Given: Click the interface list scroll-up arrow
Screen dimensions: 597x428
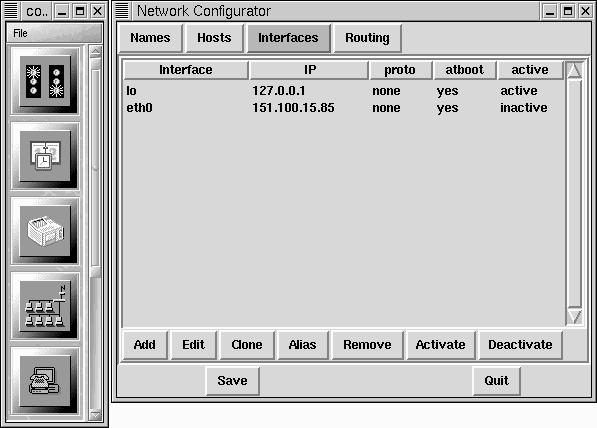Looking at the screenshot, I should tap(574, 70).
